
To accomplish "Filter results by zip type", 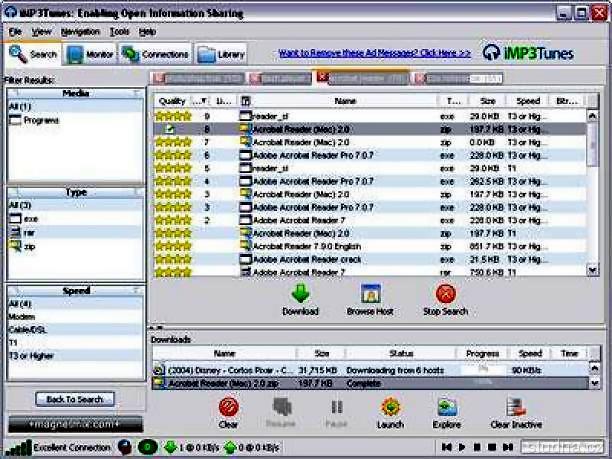I will (28, 245).
